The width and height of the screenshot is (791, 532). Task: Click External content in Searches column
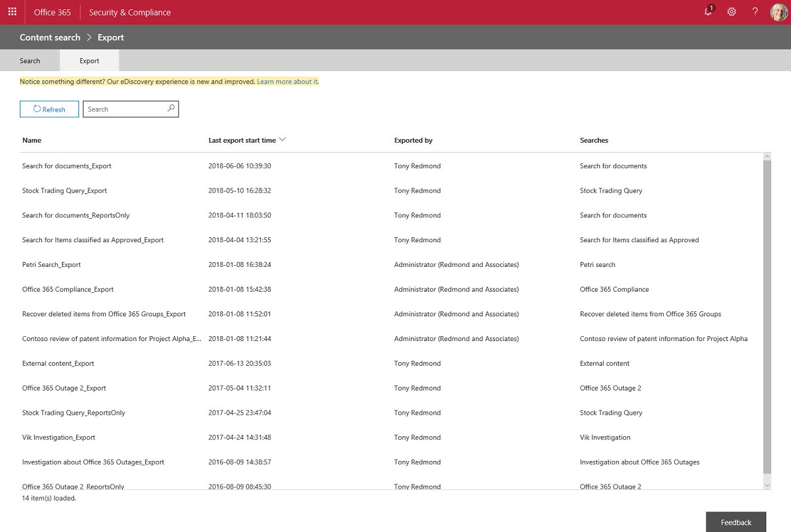[605, 363]
